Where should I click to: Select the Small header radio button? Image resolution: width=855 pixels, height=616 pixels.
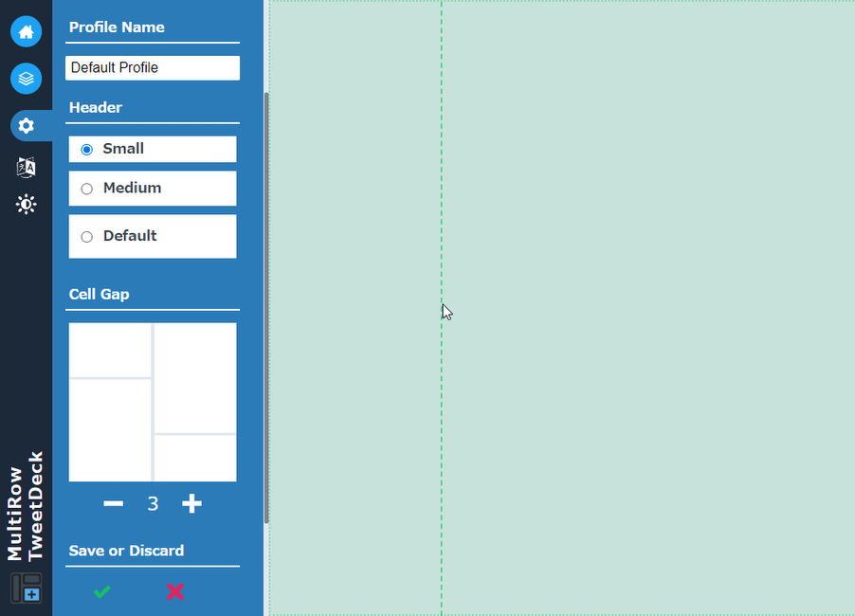pos(86,150)
